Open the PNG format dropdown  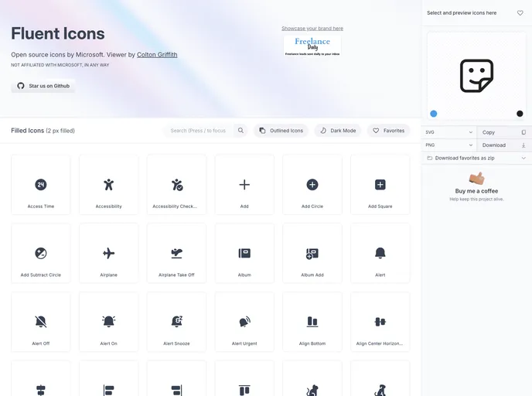(x=448, y=145)
